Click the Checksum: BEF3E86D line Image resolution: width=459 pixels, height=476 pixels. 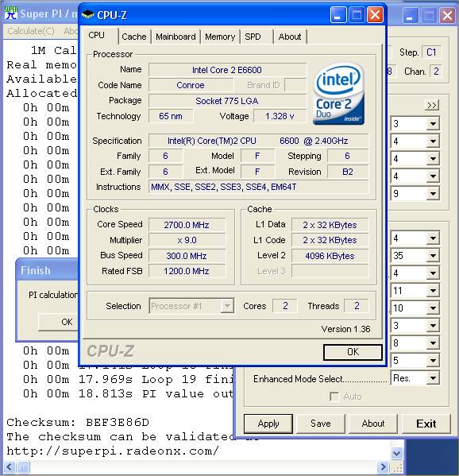[78, 422]
